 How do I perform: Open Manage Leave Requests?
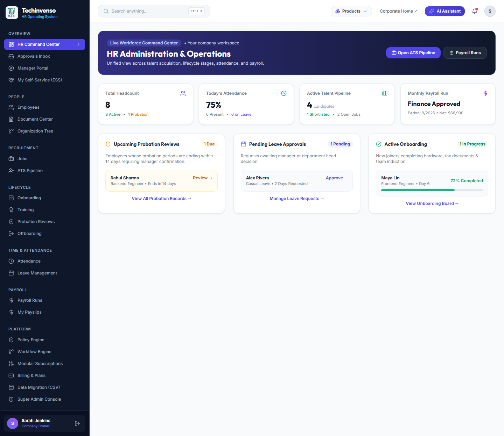coord(297,199)
